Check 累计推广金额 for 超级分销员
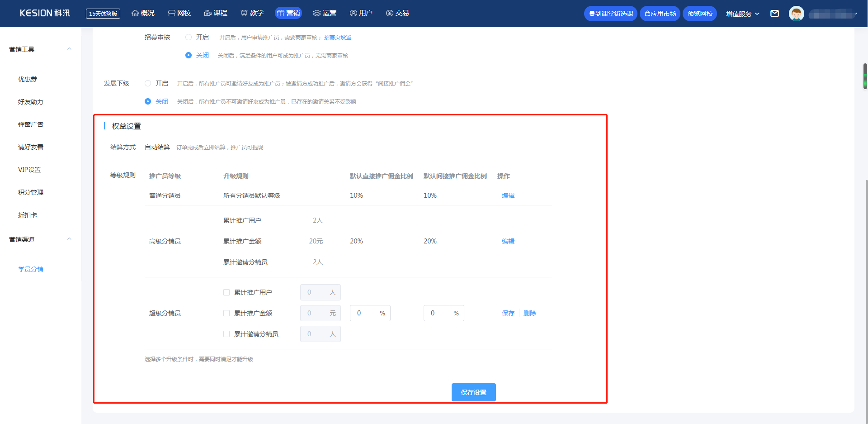The height and width of the screenshot is (424, 868). [x=226, y=313]
